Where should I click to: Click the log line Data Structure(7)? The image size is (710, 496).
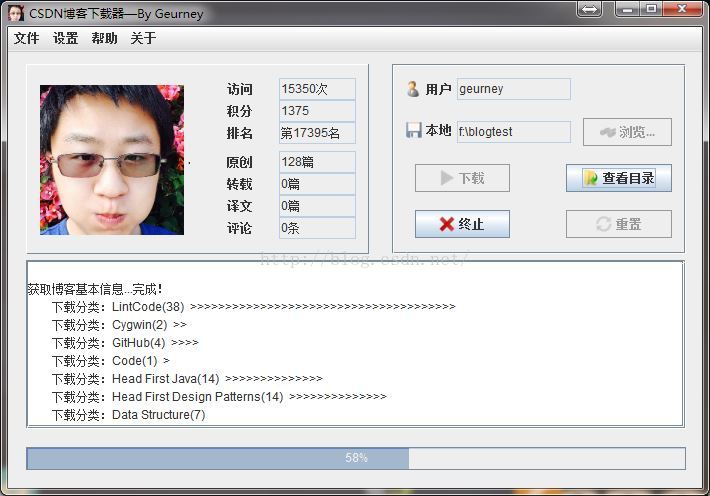[x=129, y=415]
